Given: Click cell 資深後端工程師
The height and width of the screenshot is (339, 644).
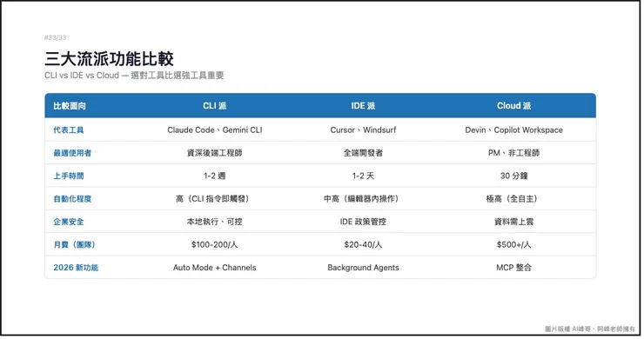Looking at the screenshot, I should (214, 153).
